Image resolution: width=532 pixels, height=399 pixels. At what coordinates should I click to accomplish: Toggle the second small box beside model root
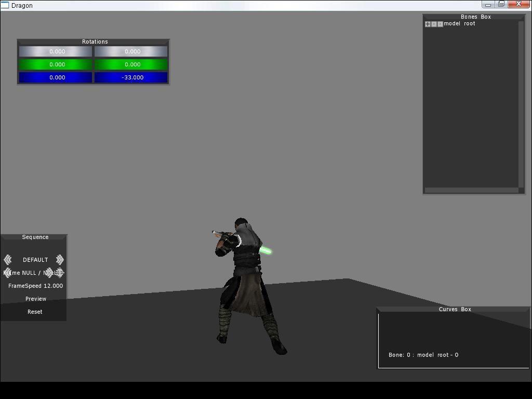coord(434,24)
